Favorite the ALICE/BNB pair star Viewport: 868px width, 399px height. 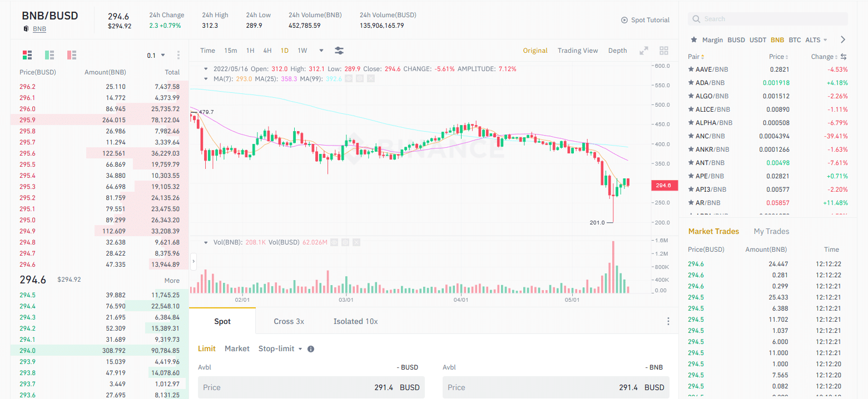coord(691,109)
